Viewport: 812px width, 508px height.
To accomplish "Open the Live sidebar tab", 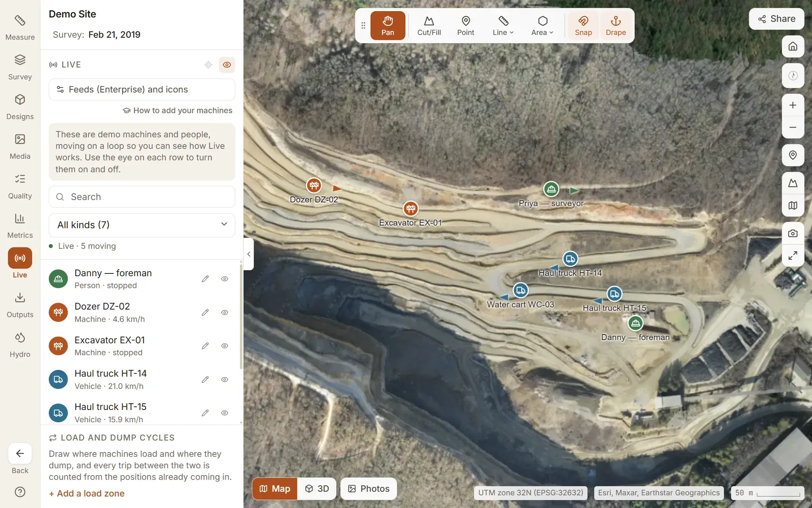I will [20, 263].
